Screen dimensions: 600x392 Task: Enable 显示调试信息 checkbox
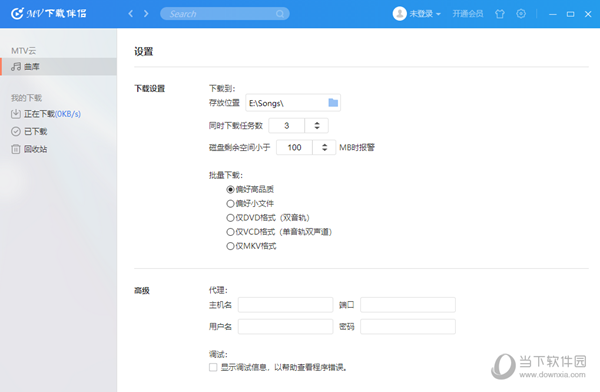click(x=213, y=368)
